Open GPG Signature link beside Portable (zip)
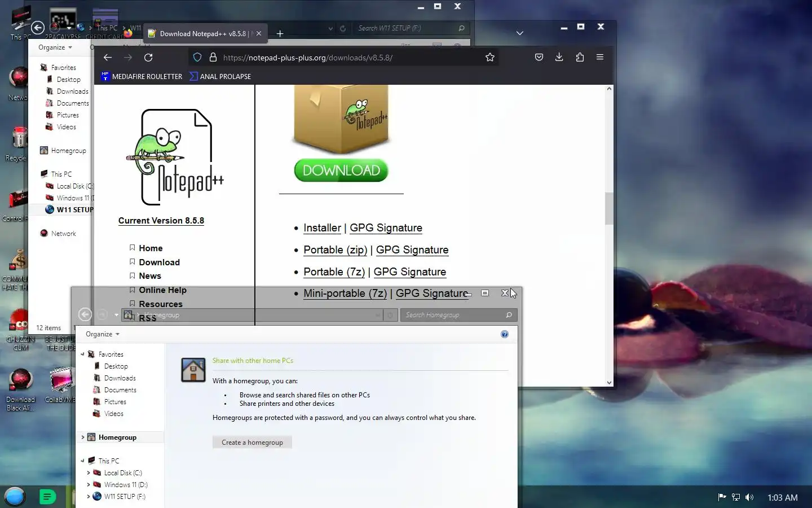812x508 pixels. coord(412,250)
